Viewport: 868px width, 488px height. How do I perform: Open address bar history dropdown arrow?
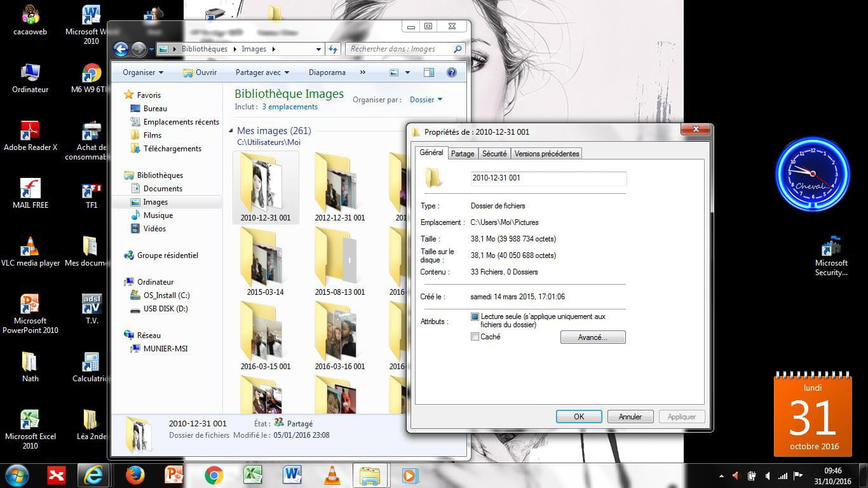point(318,49)
